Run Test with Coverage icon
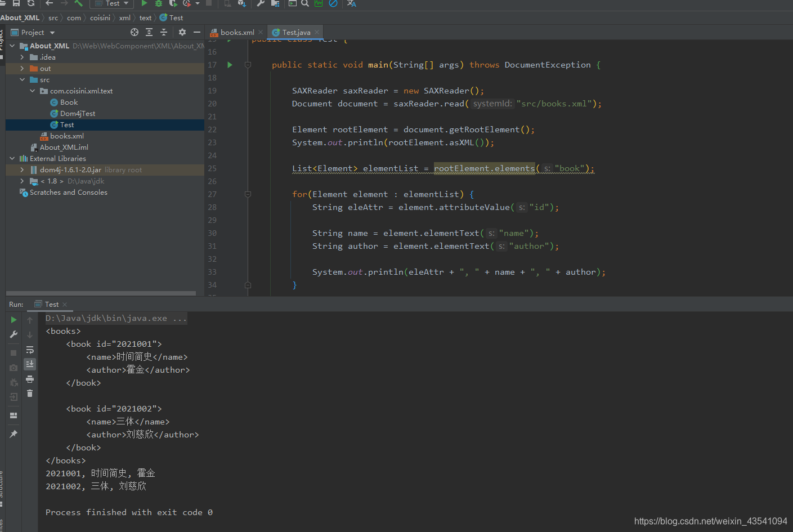 pyautogui.click(x=173, y=3)
